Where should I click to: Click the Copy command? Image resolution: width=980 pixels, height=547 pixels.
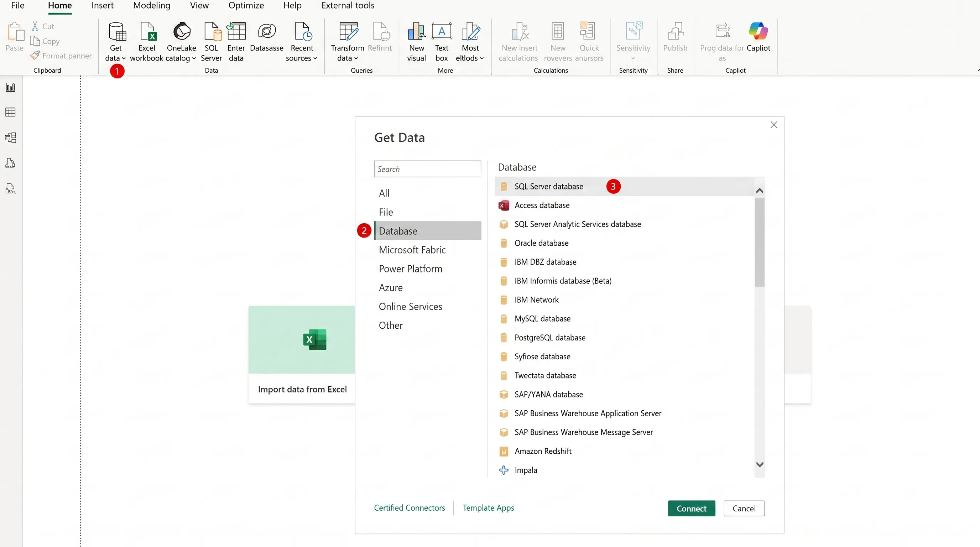[45, 41]
